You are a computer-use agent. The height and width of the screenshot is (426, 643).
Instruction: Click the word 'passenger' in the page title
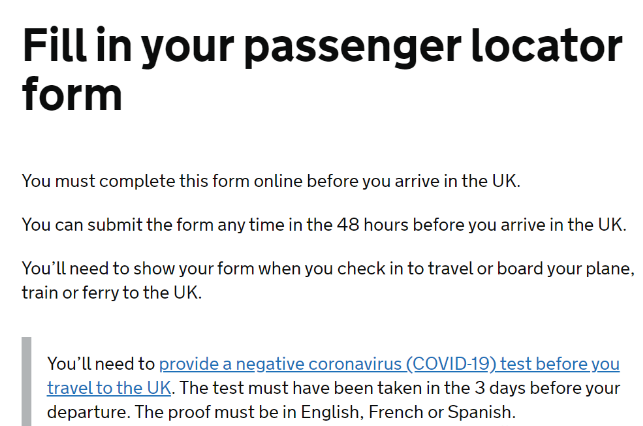click(x=353, y=47)
